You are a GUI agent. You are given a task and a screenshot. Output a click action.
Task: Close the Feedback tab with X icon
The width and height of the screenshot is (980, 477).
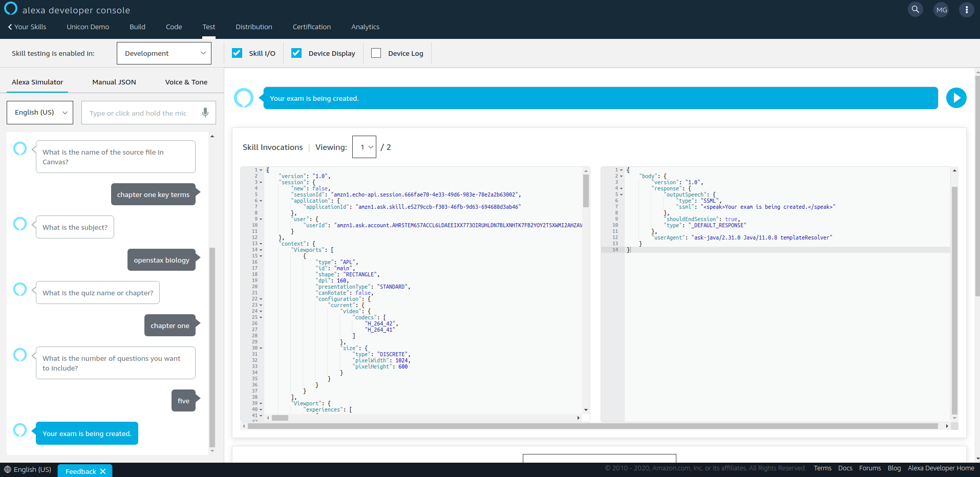coord(103,471)
